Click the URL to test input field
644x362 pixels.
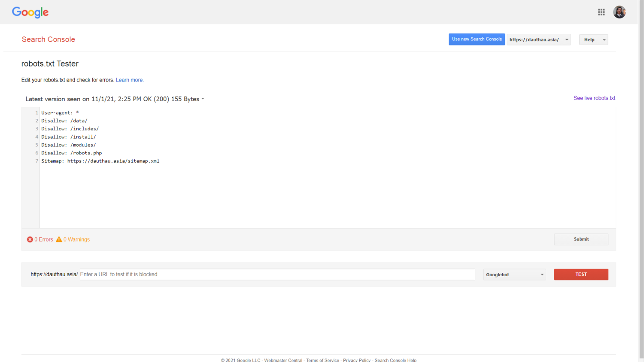click(277, 275)
